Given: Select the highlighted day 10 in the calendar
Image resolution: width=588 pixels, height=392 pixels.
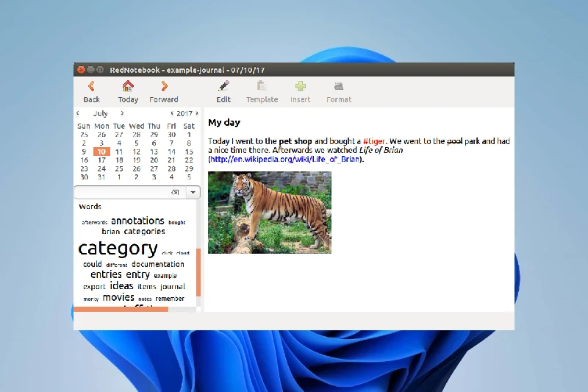Looking at the screenshot, I should click(101, 152).
